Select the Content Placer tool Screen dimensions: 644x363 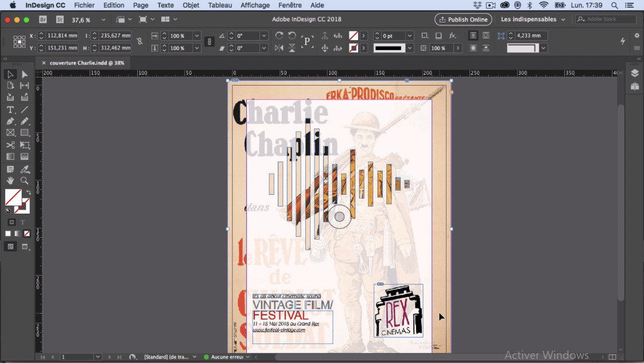click(x=25, y=98)
